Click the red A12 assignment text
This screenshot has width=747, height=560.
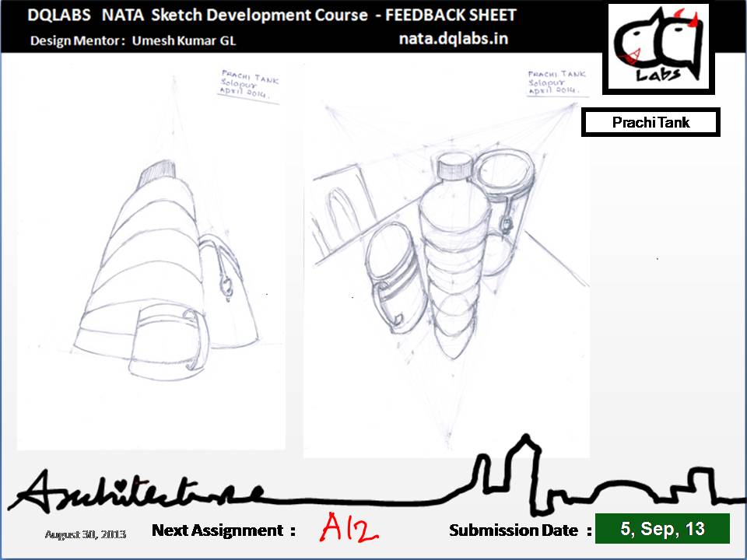349,527
